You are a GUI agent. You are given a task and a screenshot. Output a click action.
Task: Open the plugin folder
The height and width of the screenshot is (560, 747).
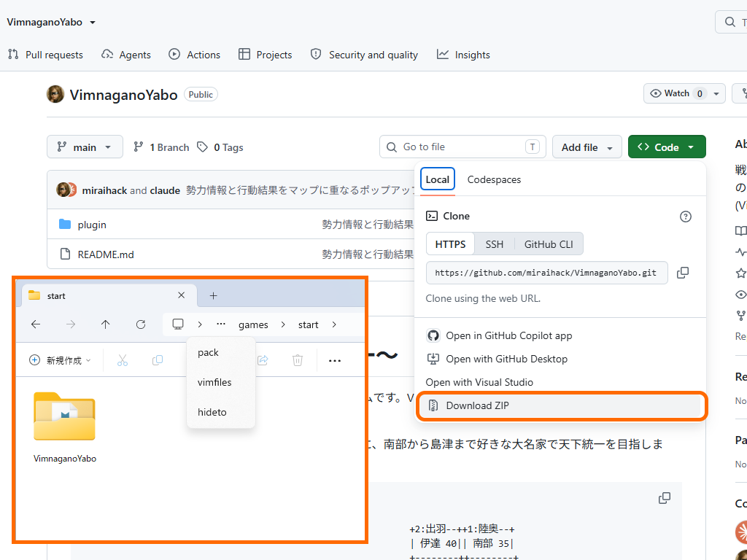point(92,225)
